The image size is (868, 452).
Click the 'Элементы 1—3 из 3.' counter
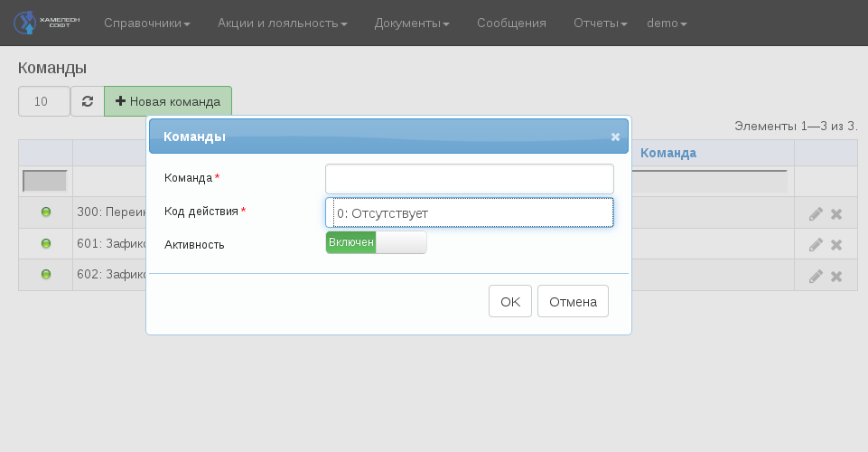[796, 127]
